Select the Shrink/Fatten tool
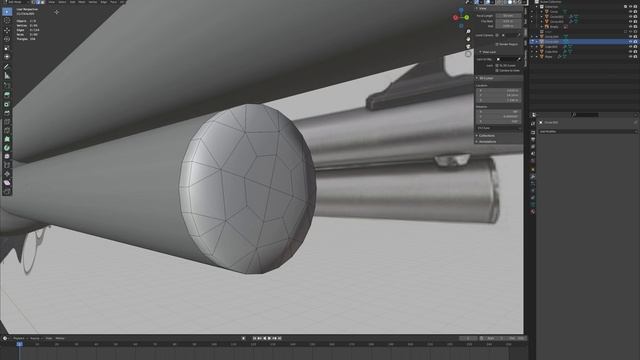Screen dimensions: 640x360 [x=7, y=174]
